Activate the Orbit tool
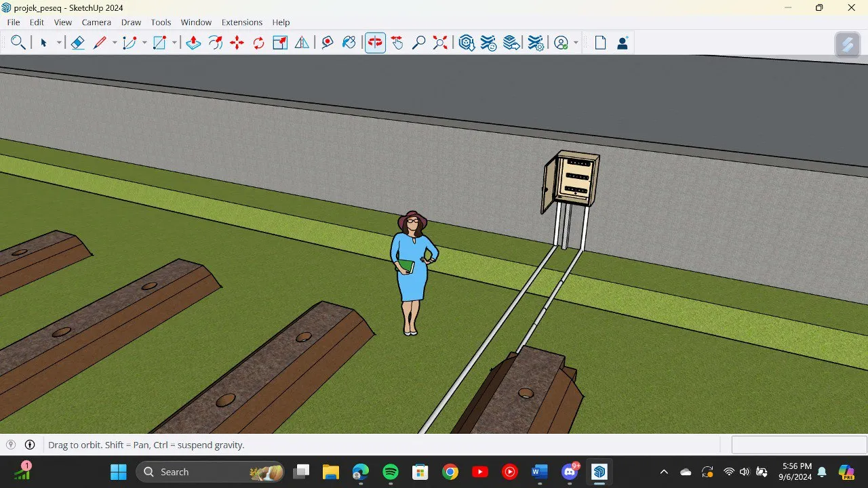 pyautogui.click(x=375, y=43)
